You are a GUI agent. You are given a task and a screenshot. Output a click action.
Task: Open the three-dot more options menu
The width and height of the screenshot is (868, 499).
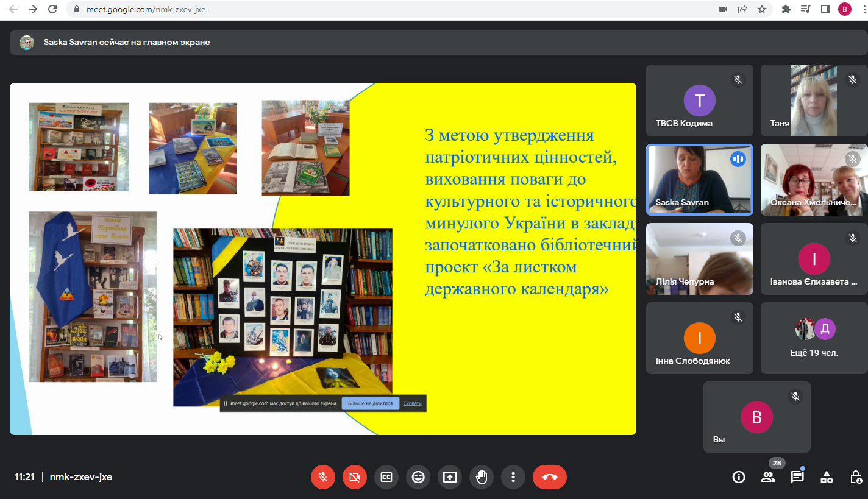(x=513, y=477)
